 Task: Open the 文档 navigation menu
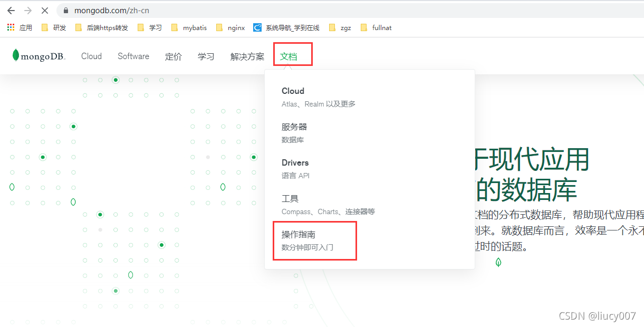pos(289,56)
